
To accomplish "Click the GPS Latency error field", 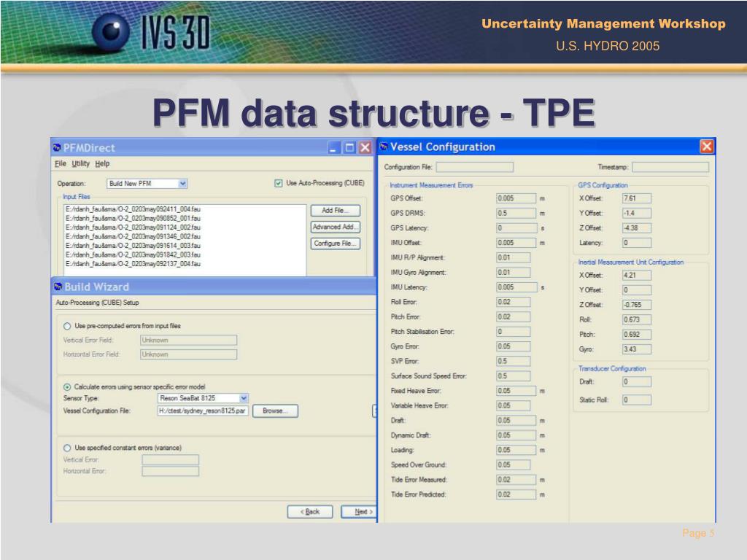I will 516,228.
